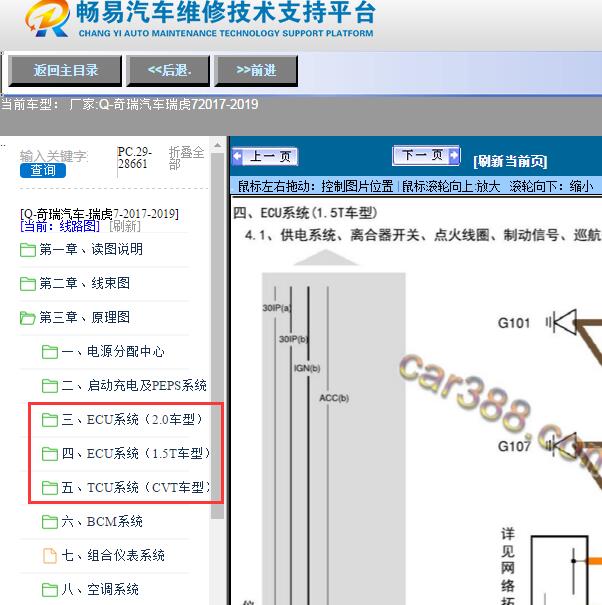Go back with the <<后退 button
The height and width of the screenshot is (605, 602).
(x=169, y=70)
